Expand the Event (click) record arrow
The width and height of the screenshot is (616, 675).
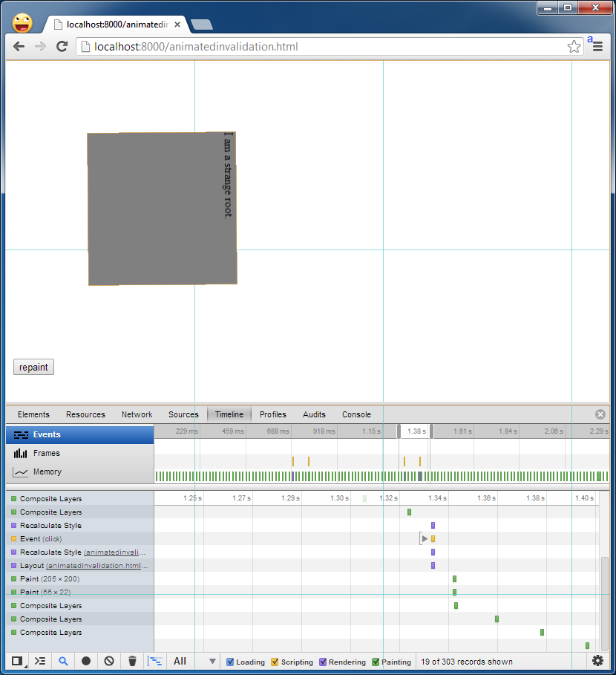425,538
